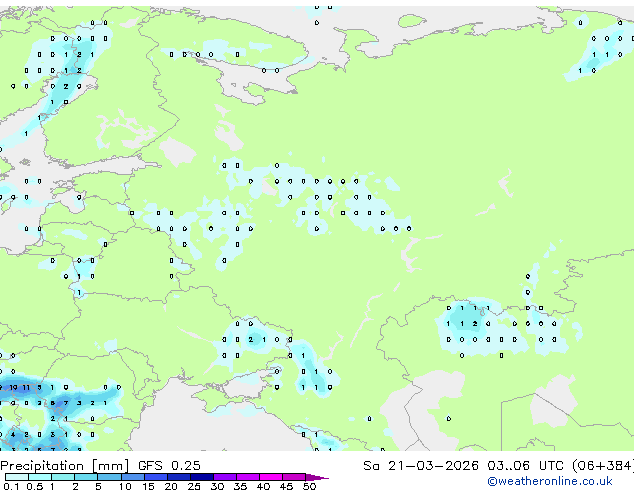This screenshot has height=490, width=634.
Task: Click the "Precipitation [mm] GFS 0.25" title
Action: (x=100, y=466)
